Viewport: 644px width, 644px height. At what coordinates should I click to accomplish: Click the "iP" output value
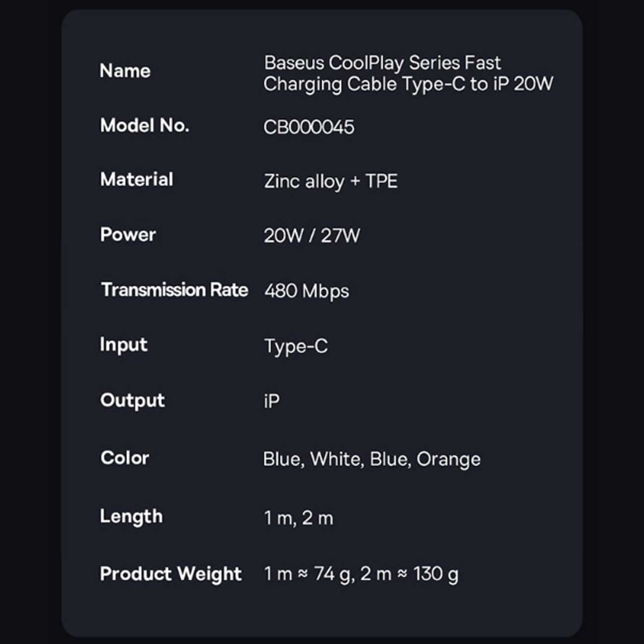[271, 401]
